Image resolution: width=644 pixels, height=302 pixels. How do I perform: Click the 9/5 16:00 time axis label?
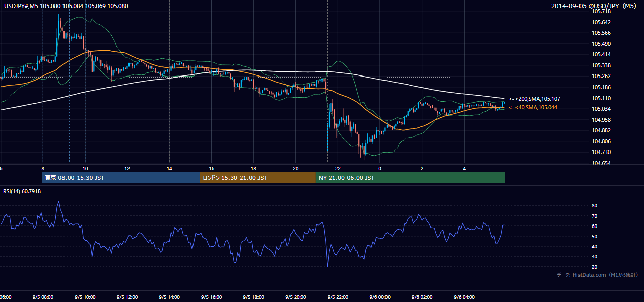tap(212, 297)
